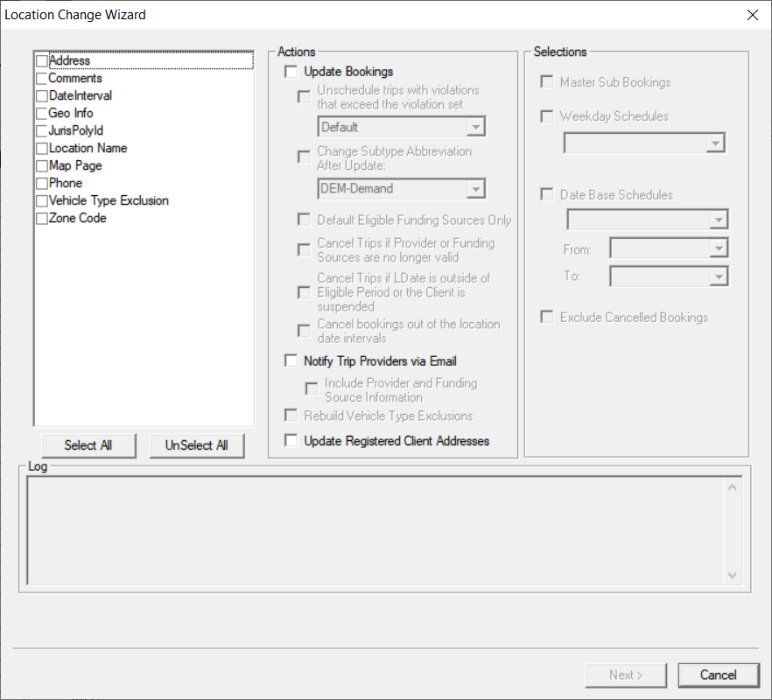Enable Notify Trip Providers via Email
772x700 pixels.
291,360
